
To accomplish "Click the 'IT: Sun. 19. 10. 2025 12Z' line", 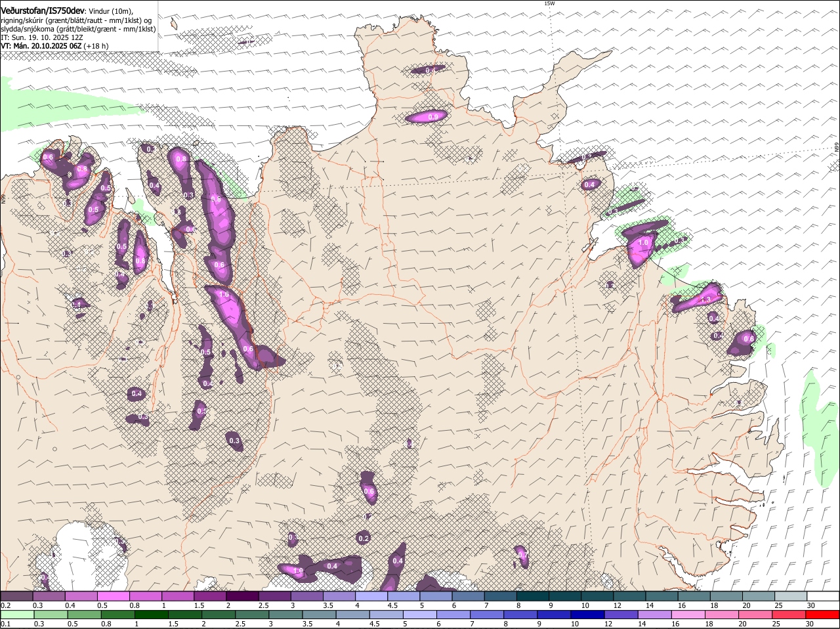I will coord(41,37).
